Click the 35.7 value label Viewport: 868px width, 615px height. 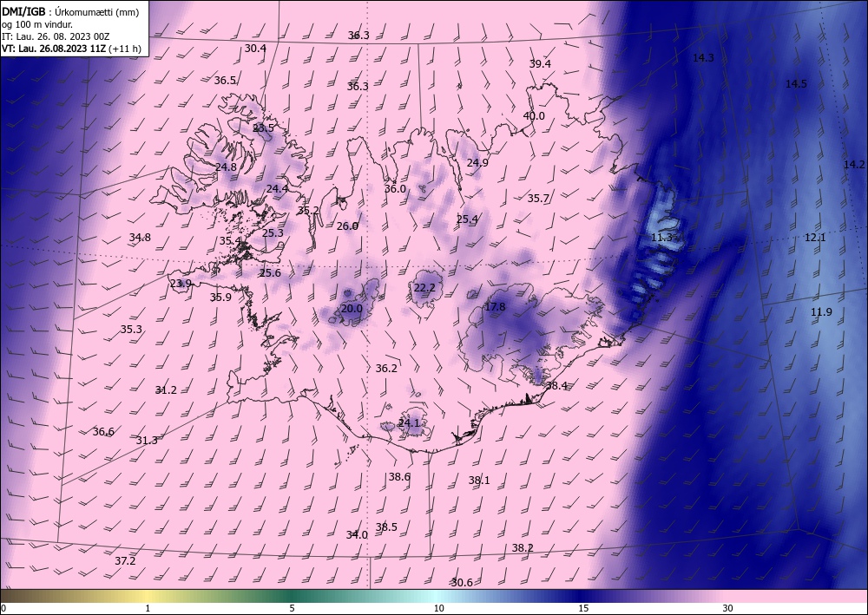[538, 198]
